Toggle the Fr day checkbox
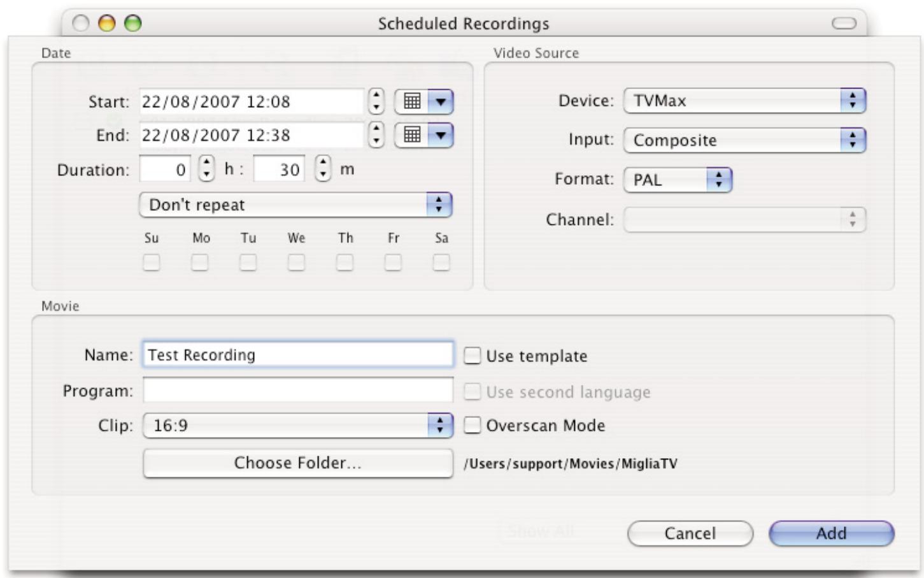924x578 pixels. click(393, 262)
